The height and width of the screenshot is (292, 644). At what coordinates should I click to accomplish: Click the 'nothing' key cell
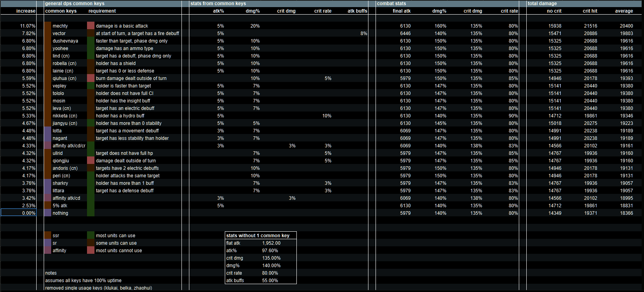click(60, 213)
